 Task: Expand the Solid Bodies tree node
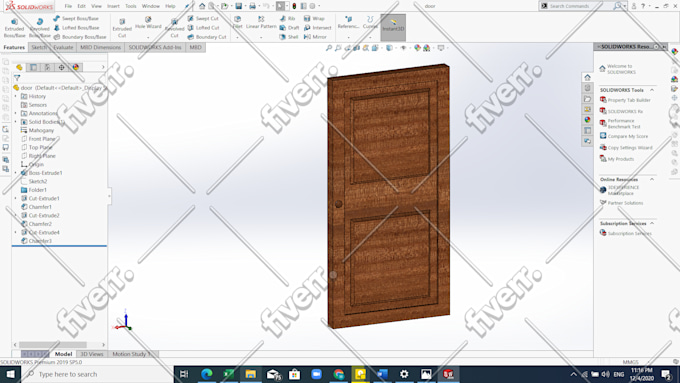16,122
